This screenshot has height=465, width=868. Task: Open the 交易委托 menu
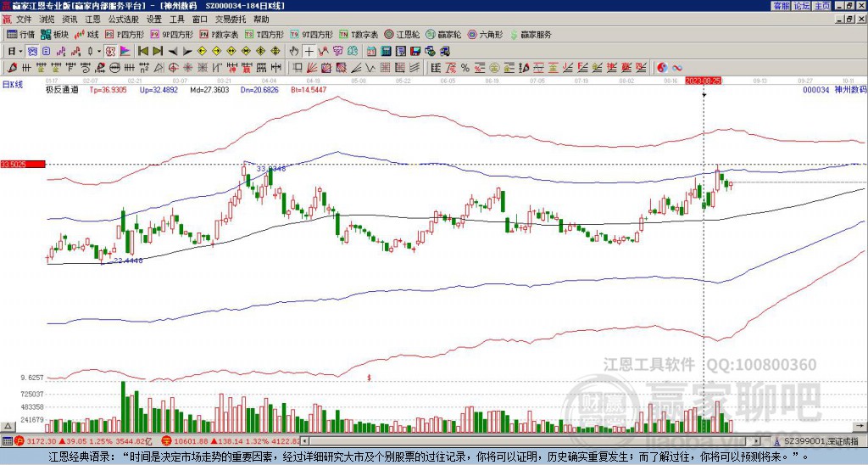tap(231, 20)
